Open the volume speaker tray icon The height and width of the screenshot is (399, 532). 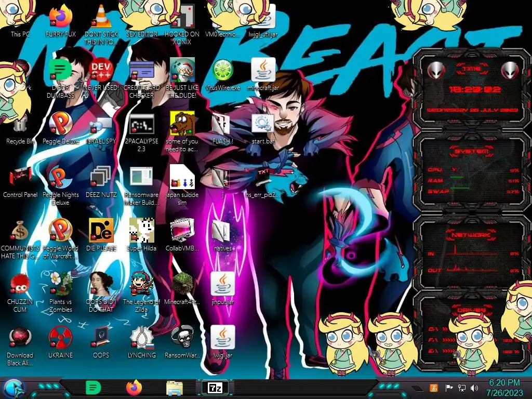[474, 388]
